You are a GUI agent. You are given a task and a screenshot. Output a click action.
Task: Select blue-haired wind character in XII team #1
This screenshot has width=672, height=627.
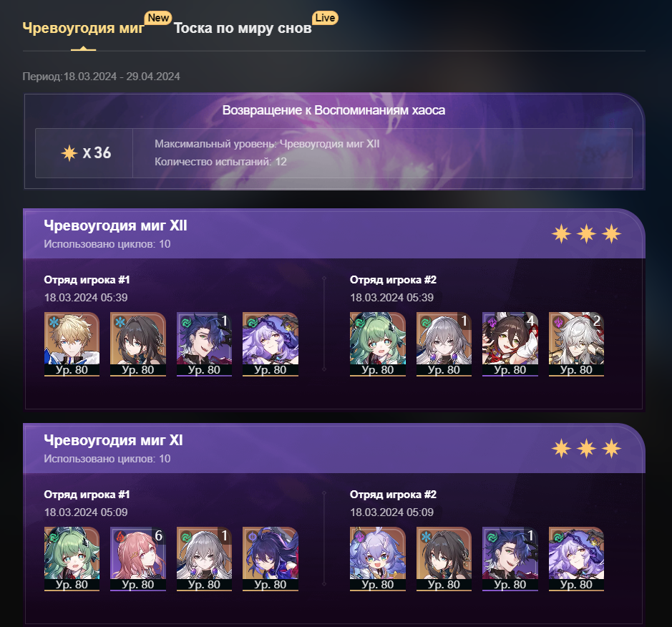point(204,344)
